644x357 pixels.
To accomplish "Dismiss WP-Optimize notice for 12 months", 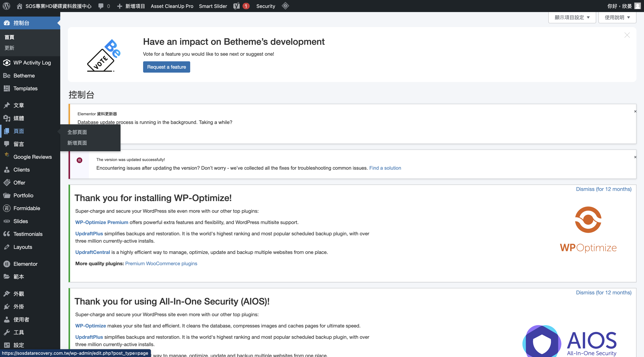I will pos(604,189).
